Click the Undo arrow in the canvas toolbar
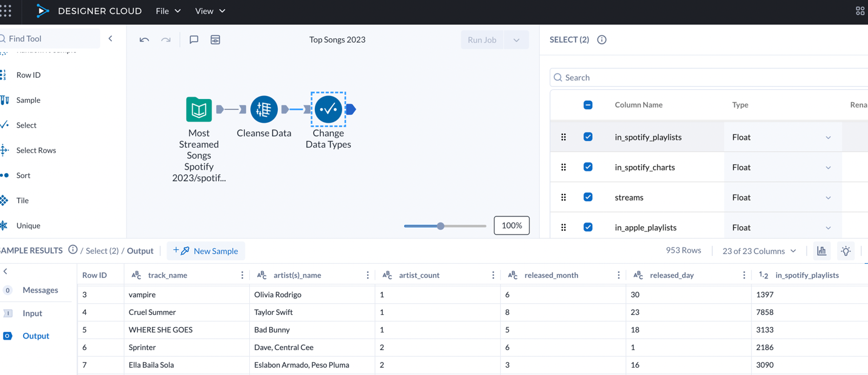This screenshot has height=375, width=868. [144, 39]
